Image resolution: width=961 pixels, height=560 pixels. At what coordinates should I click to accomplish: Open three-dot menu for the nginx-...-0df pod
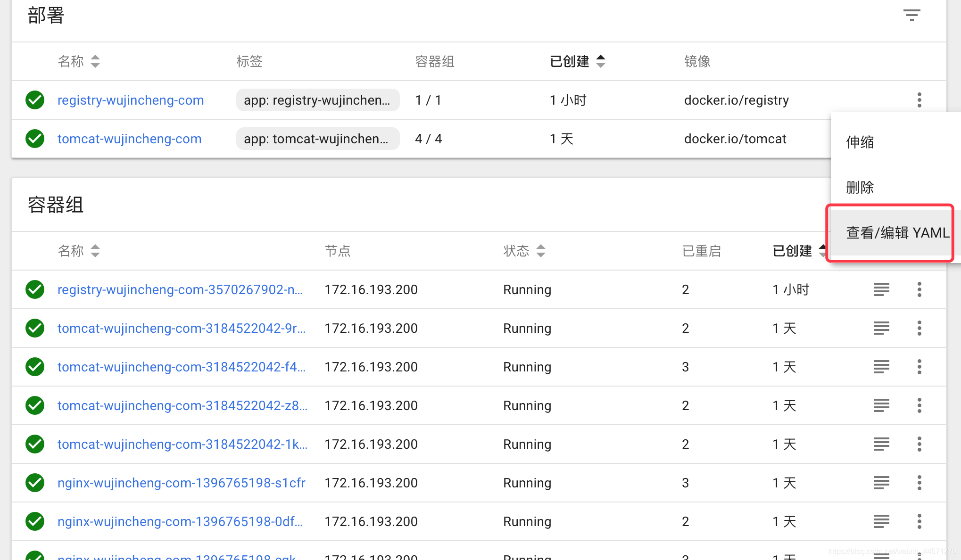(x=919, y=521)
